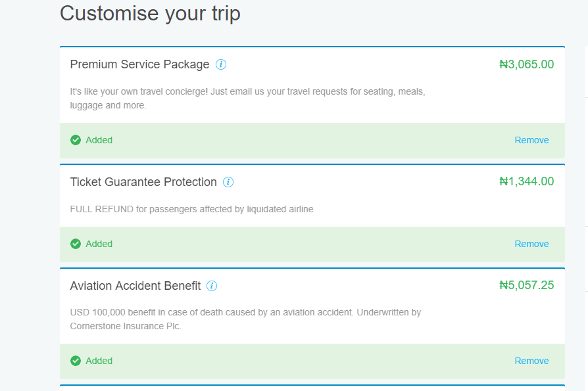Remove the Premium Service Package add-on

[x=531, y=140]
